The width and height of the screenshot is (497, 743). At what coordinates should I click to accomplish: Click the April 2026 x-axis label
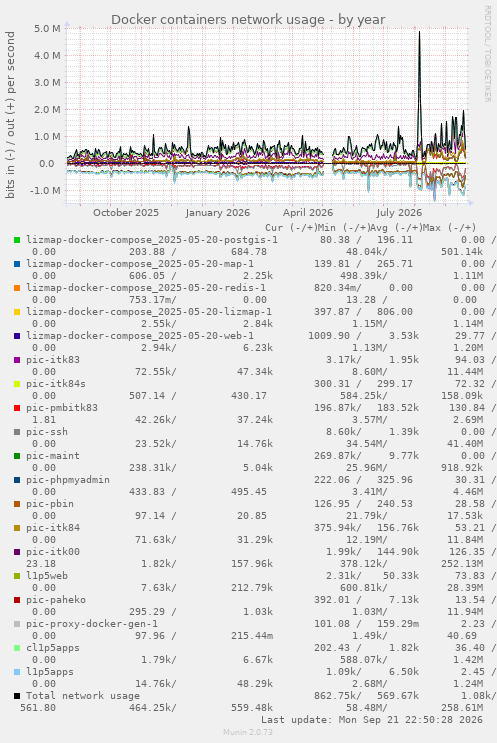pos(308,212)
